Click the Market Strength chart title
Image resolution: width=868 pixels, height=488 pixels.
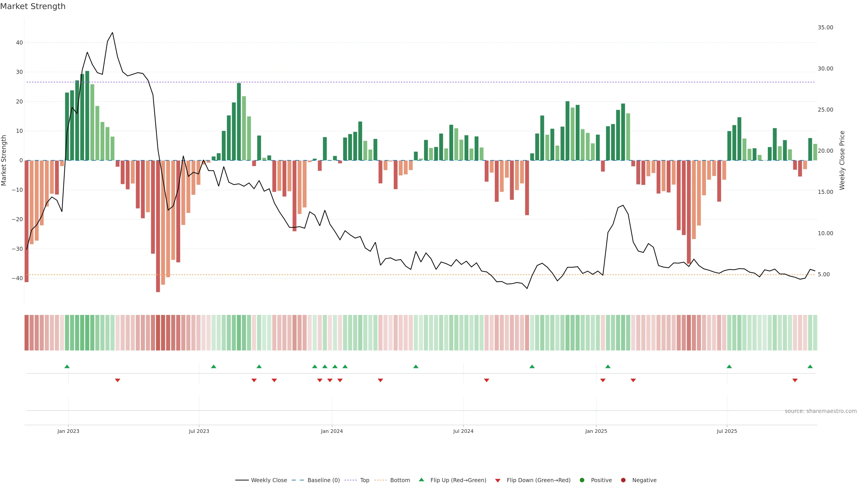[x=33, y=6]
